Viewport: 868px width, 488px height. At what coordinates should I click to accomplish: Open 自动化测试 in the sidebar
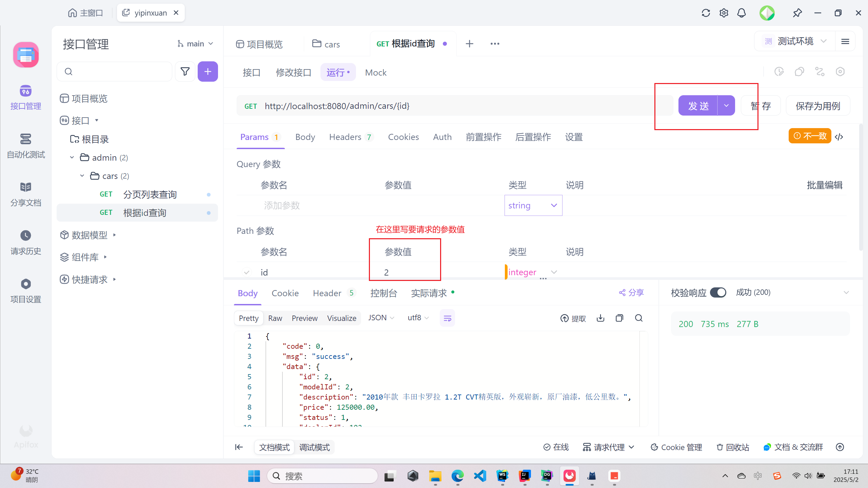click(26, 146)
